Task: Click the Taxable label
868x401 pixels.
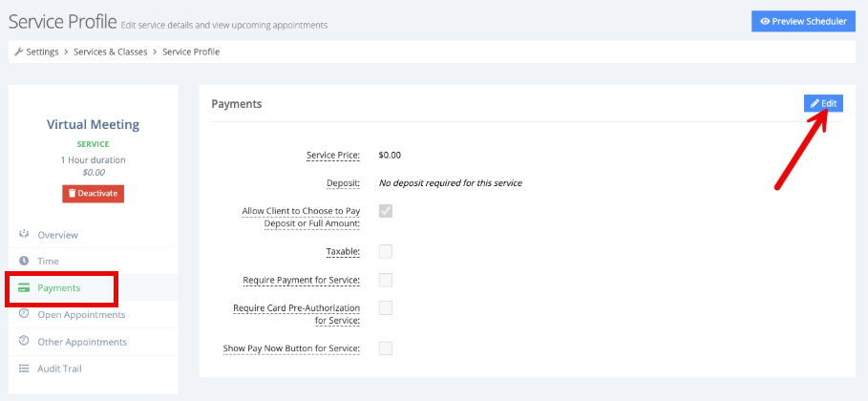Action: (343, 251)
